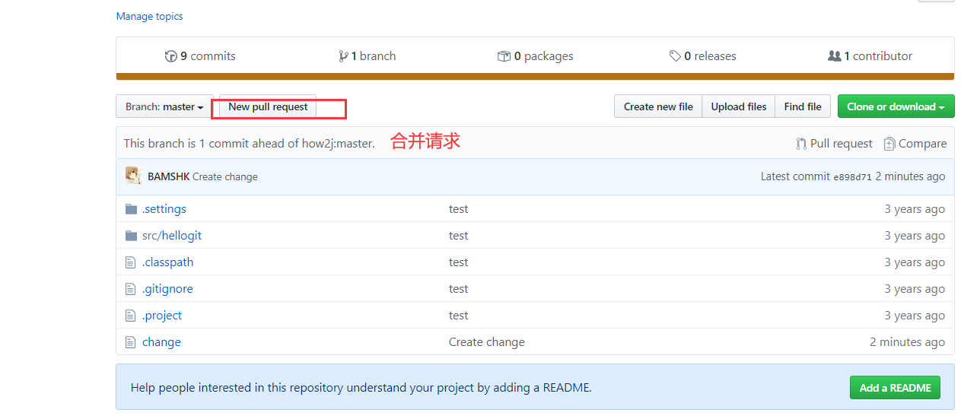The width and height of the screenshot is (980, 419).
Task: Open test commit message for .gitignore
Action: coord(458,288)
